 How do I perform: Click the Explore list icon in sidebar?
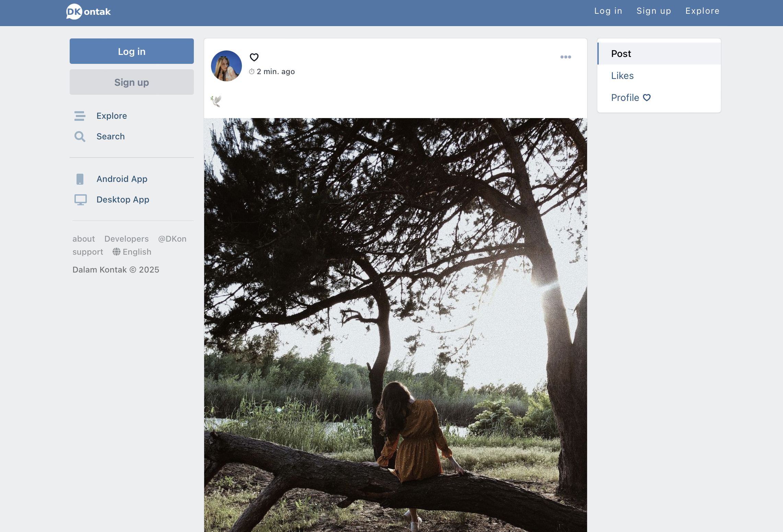(x=80, y=116)
